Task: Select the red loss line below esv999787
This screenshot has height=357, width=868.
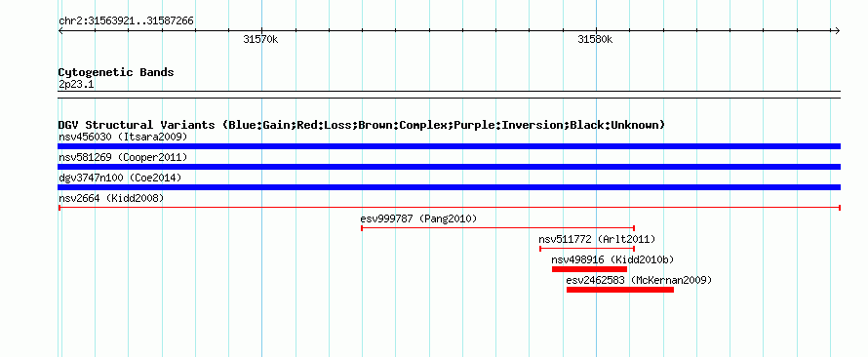Action: tap(497, 228)
